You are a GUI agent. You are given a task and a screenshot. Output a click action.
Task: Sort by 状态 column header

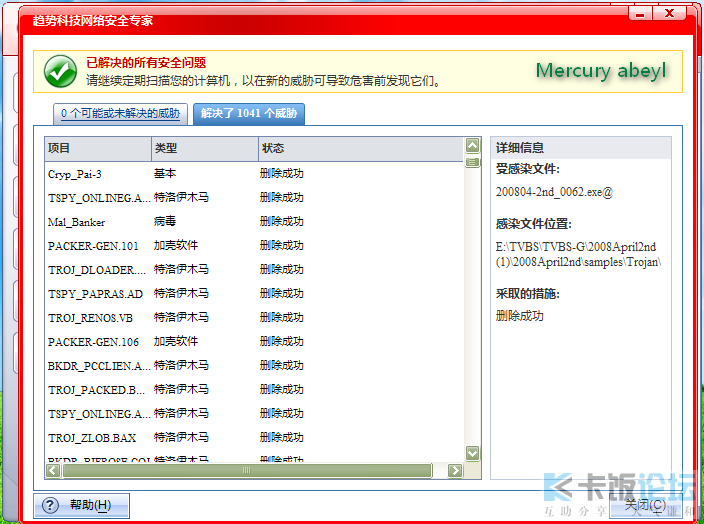point(361,149)
